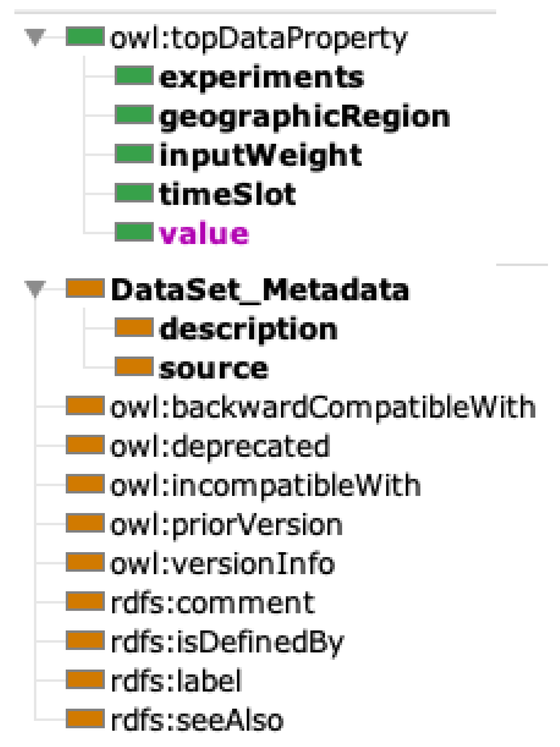This screenshot has height=747, width=560.
Task: Select owl:versionInfo annotation property
Action: tap(223, 563)
